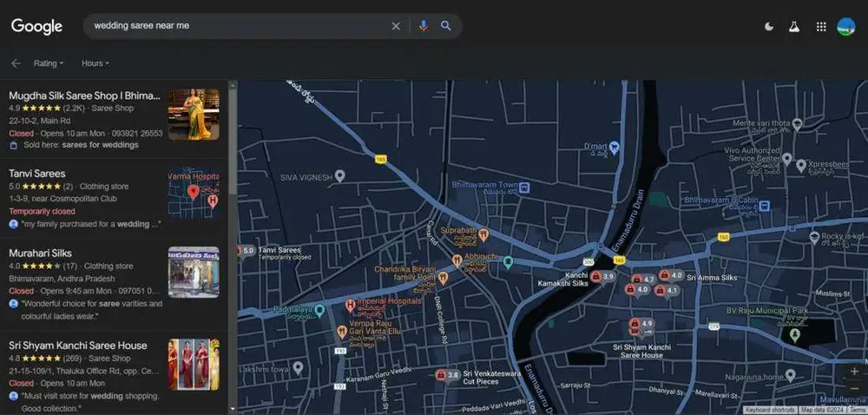Click the 4.7 rated shop marker

click(x=643, y=280)
